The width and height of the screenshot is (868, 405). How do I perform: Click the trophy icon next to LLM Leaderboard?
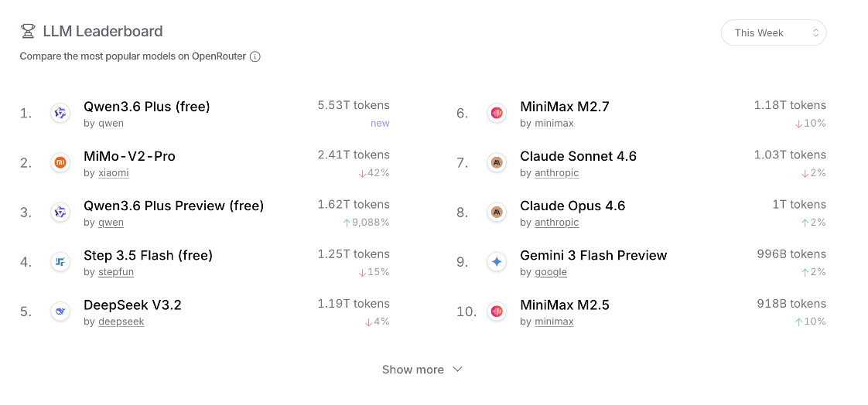[28, 32]
